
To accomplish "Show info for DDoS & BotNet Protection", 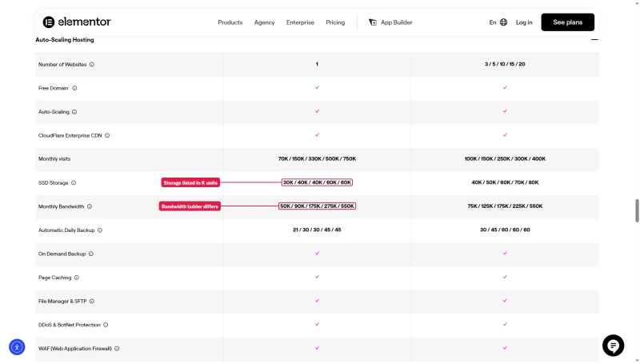I will tap(106, 325).
